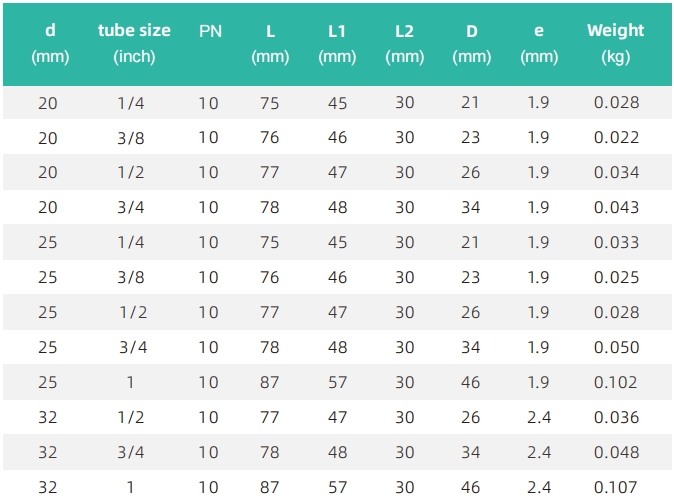Click the 'e (mm)' column header
The image size is (674, 503).
(x=539, y=43)
